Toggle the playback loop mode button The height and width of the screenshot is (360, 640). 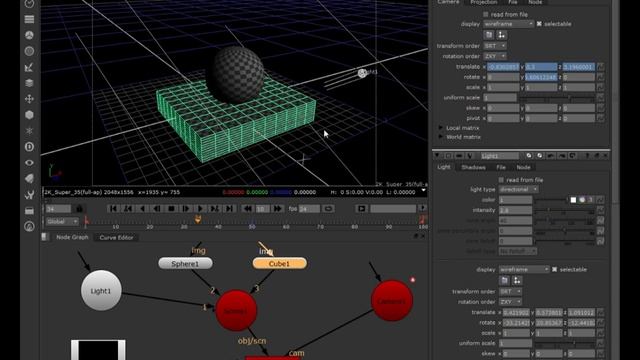coord(328,209)
